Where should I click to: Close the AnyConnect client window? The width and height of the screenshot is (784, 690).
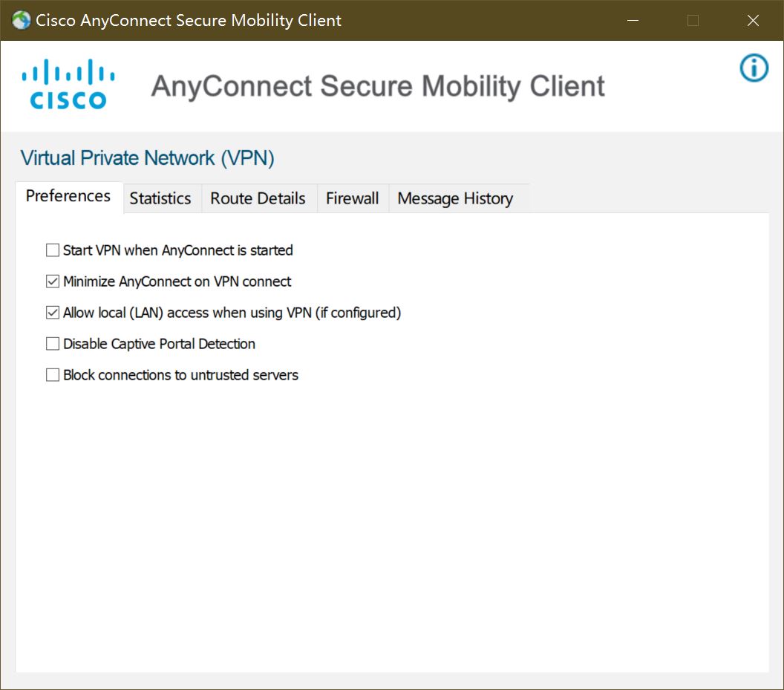(x=753, y=21)
